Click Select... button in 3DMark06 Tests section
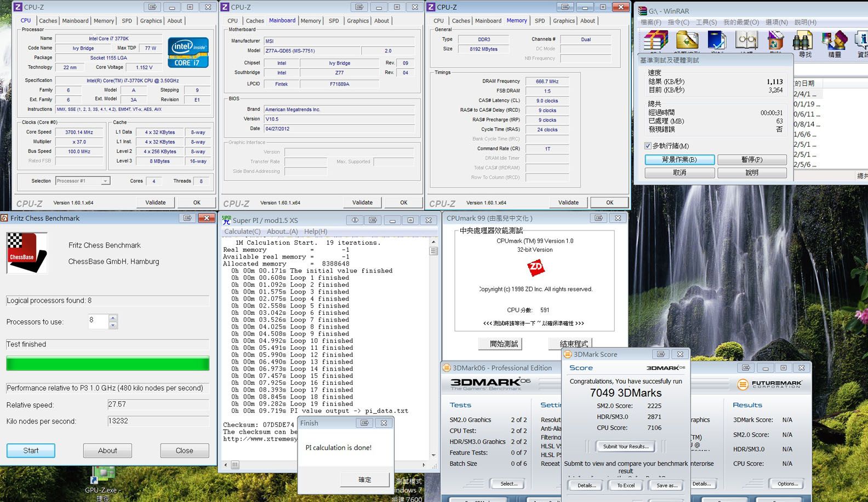This screenshot has width=868, height=502. (509, 484)
